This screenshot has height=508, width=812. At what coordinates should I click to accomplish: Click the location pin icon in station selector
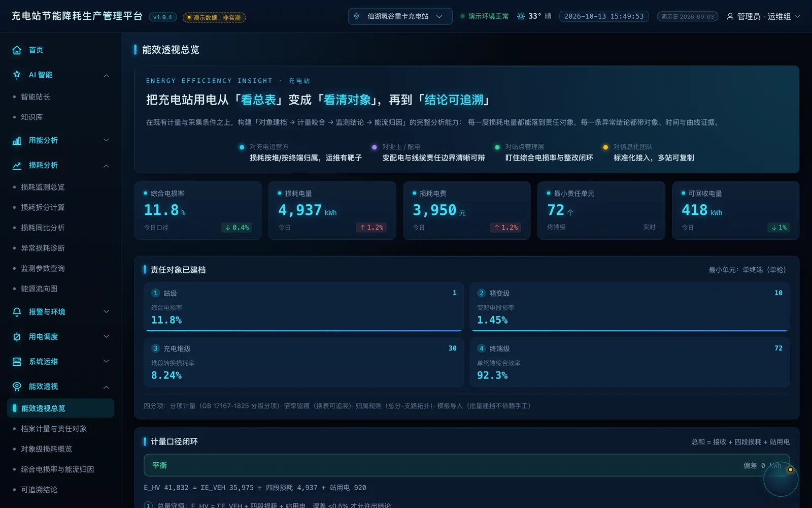point(356,16)
